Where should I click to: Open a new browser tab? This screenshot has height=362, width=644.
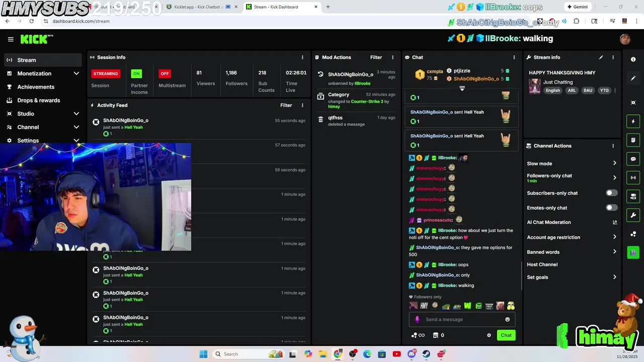point(328,7)
